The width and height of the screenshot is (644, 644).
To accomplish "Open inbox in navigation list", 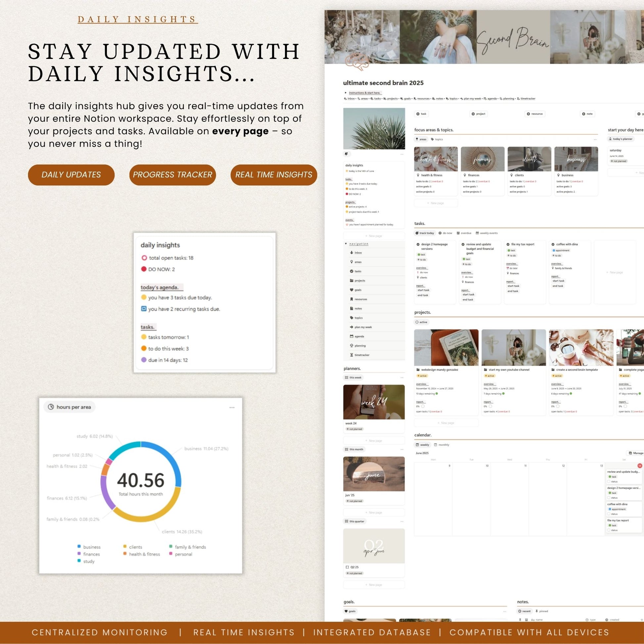I will tap(358, 253).
